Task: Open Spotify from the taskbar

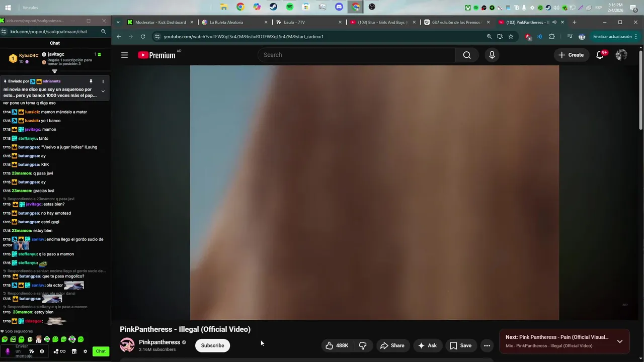Action: pyautogui.click(x=290, y=7)
